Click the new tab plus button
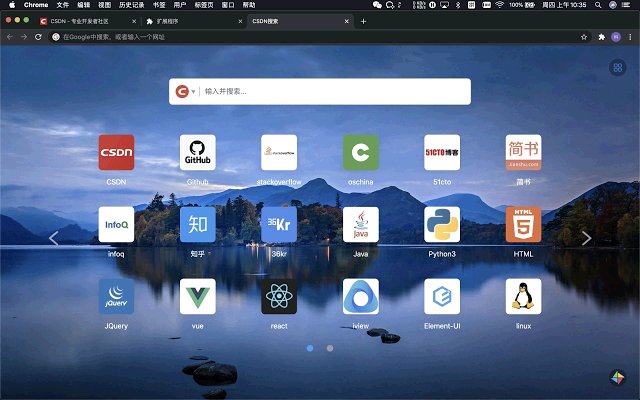The height and width of the screenshot is (400, 640). coord(363,21)
